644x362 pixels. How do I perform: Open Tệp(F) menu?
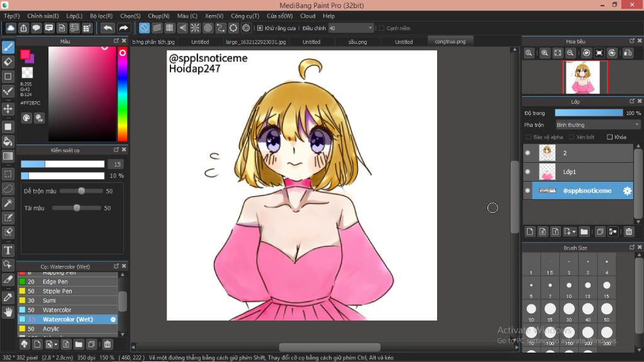click(x=12, y=16)
